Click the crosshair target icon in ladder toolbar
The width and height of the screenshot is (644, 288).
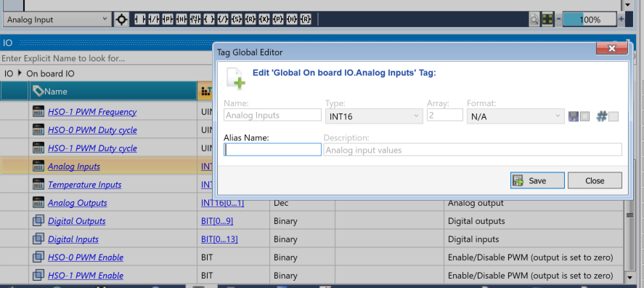coord(121,20)
